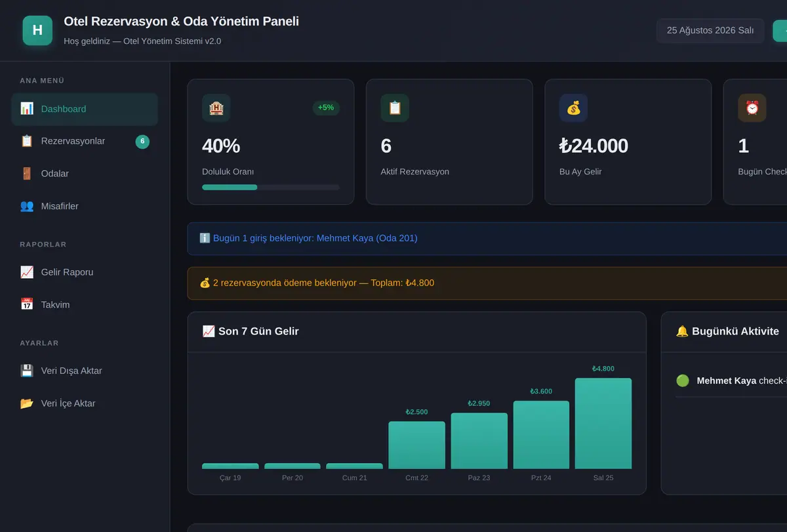Click the hotel icon on Doluluk Oranı card

coord(216,108)
